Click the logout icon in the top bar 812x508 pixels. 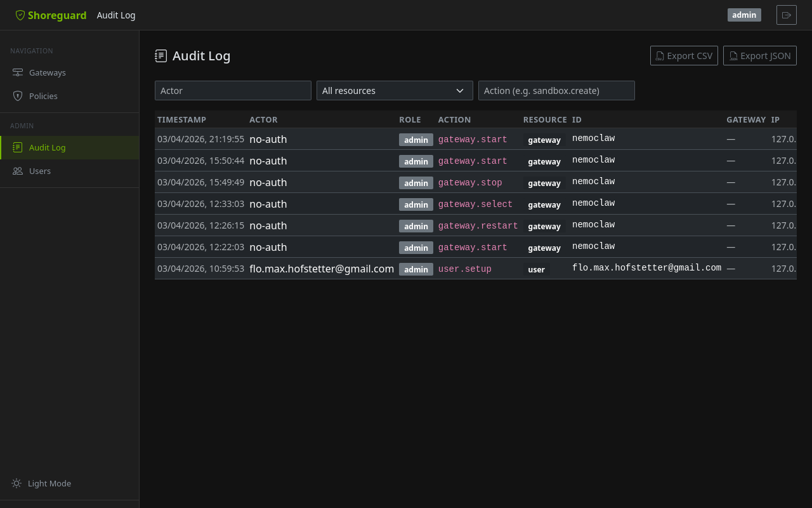[786, 15]
